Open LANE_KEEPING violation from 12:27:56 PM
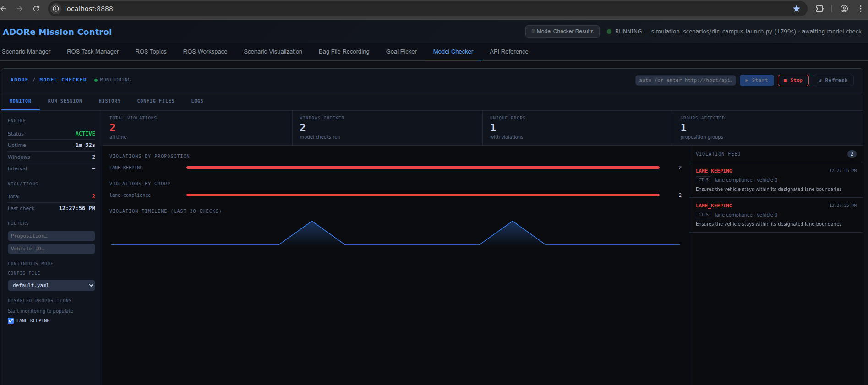The image size is (868, 385). point(776,180)
